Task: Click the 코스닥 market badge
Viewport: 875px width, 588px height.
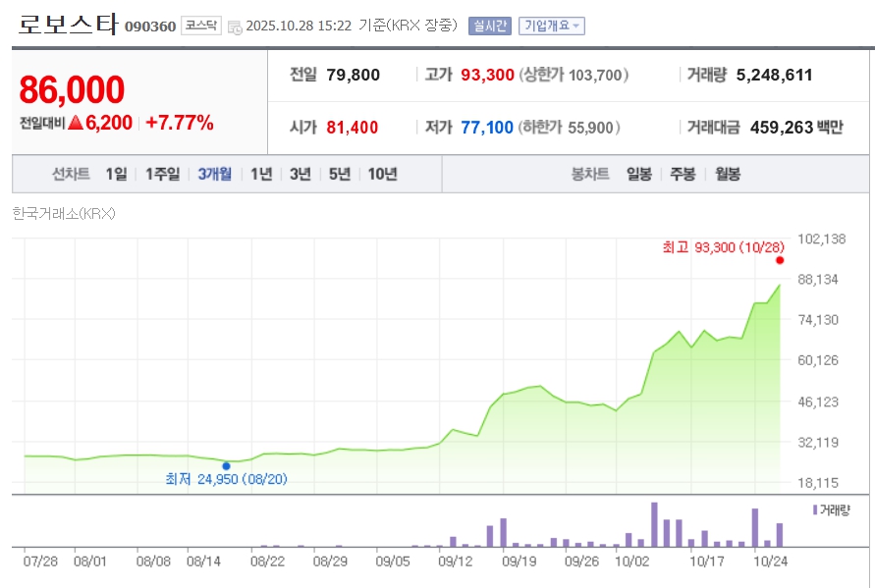Action: tap(201, 26)
